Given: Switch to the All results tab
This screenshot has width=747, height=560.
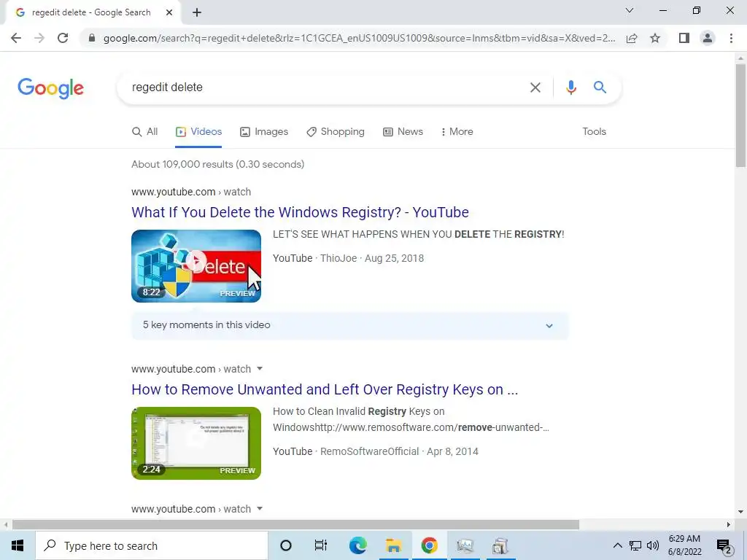Looking at the screenshot, I should (x=145, y=132).
